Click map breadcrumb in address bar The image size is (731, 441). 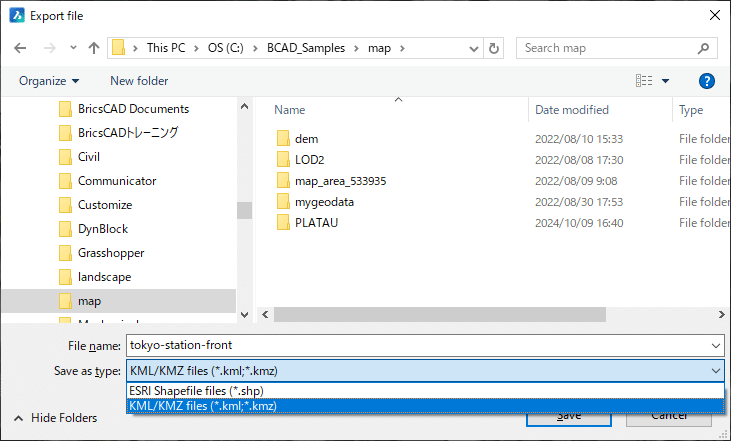coord(379,48)
